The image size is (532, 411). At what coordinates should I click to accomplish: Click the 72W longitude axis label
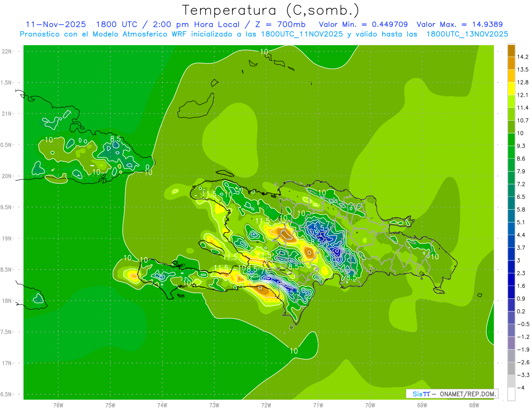pos(266,405)
